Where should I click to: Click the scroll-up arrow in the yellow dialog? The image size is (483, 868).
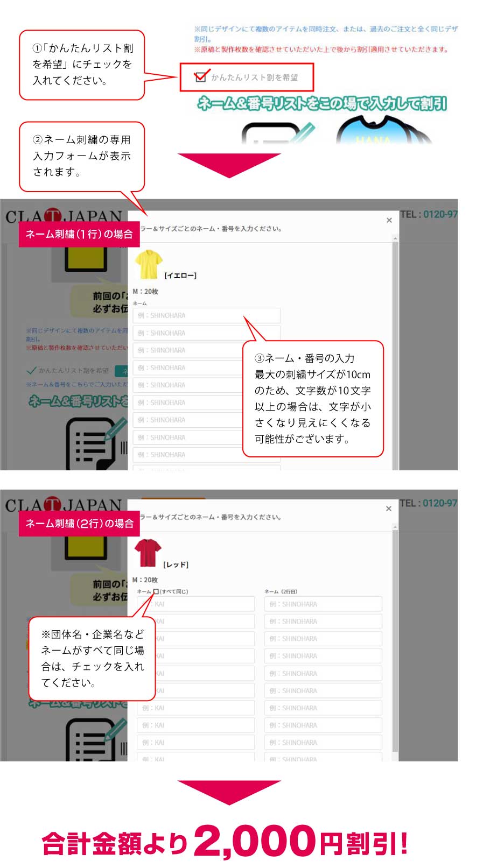coord(395,238)
